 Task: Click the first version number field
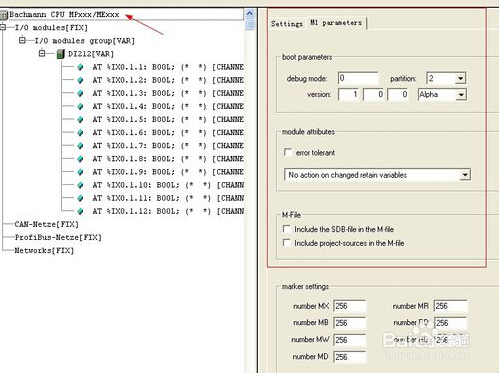[x=348, y=95]
